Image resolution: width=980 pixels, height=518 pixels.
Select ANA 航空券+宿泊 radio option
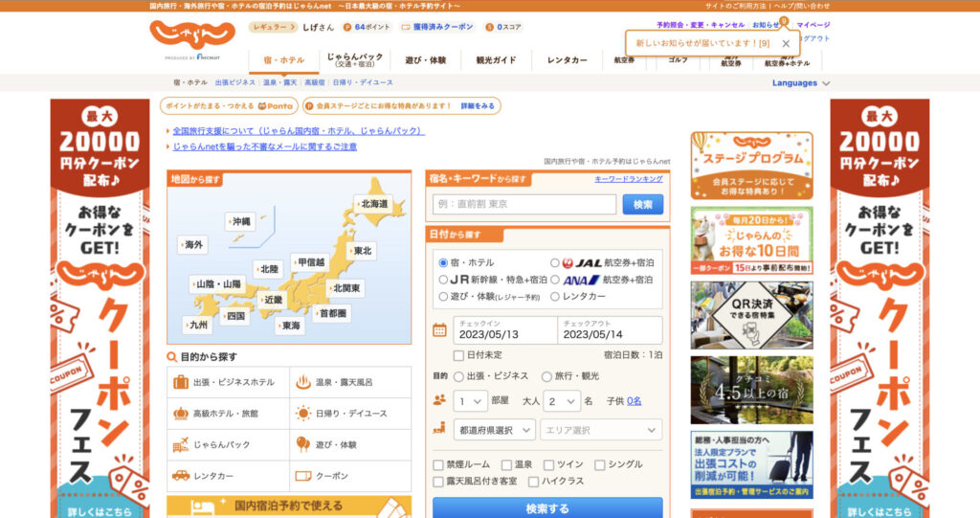[x=554, y=280]
